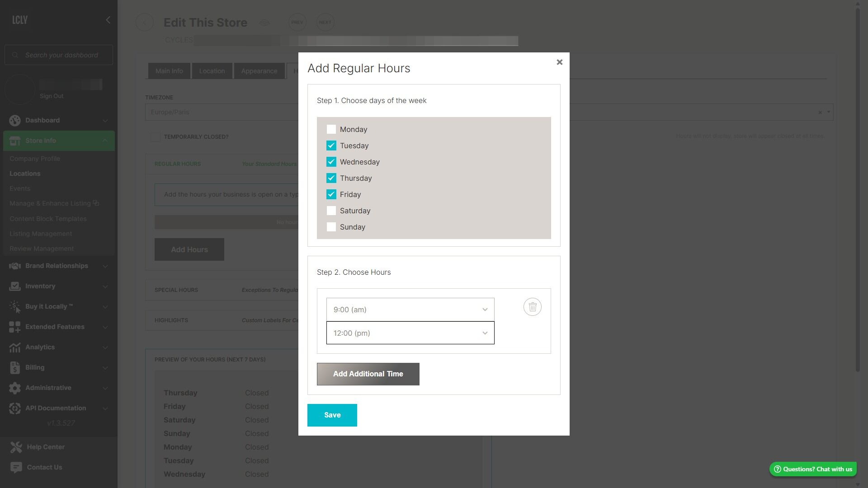Click the trash icon to delete time row
This screenshot has height=488, width=868.
tap(532, 307)
